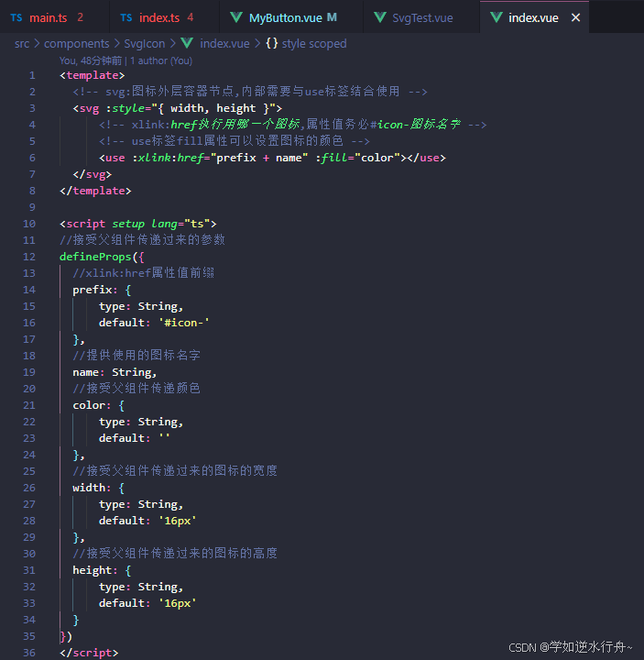Open the src breadcrumb segment
The image size is (644, 660).
(22, 43)
